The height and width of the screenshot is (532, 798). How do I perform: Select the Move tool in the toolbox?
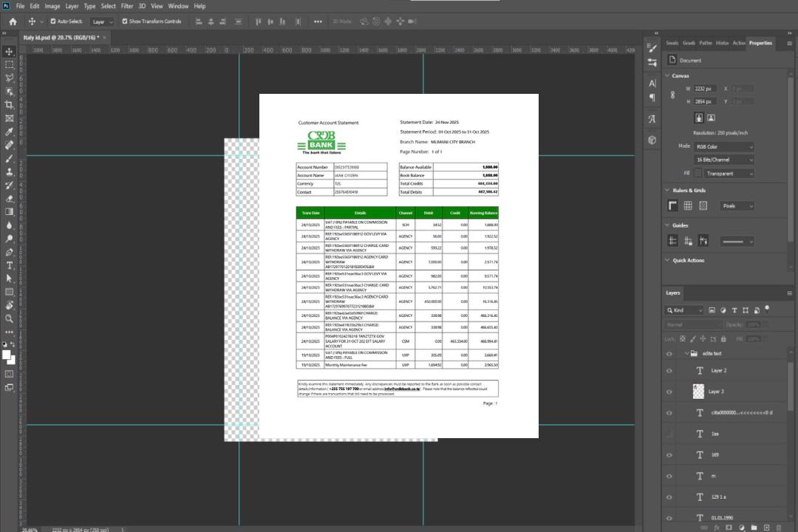coord(9,52)
